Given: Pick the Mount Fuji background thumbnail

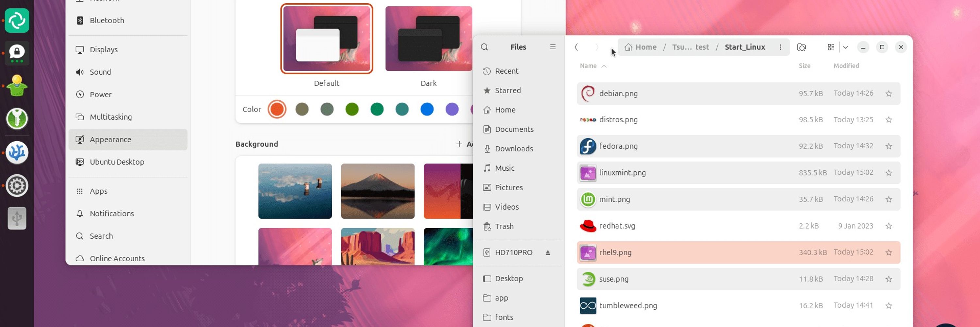Looking at the screenshot, I should click(x=377, y=191).
